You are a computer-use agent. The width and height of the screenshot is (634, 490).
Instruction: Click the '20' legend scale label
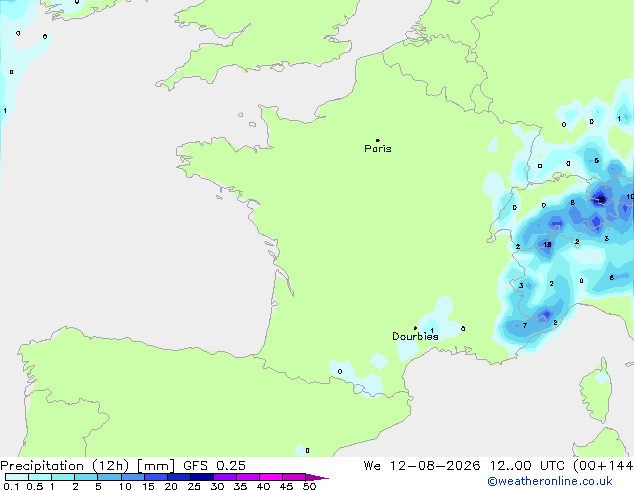coord(171,486)
